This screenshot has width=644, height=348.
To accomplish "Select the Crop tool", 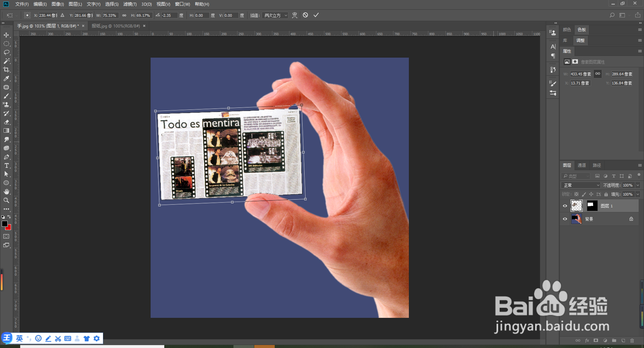I will pos(6,70).
